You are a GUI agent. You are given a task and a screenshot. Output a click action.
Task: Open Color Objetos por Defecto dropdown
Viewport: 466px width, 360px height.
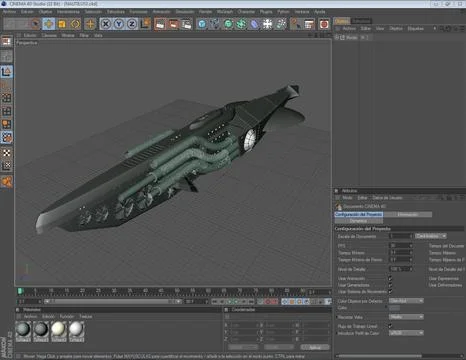[406, 301]
